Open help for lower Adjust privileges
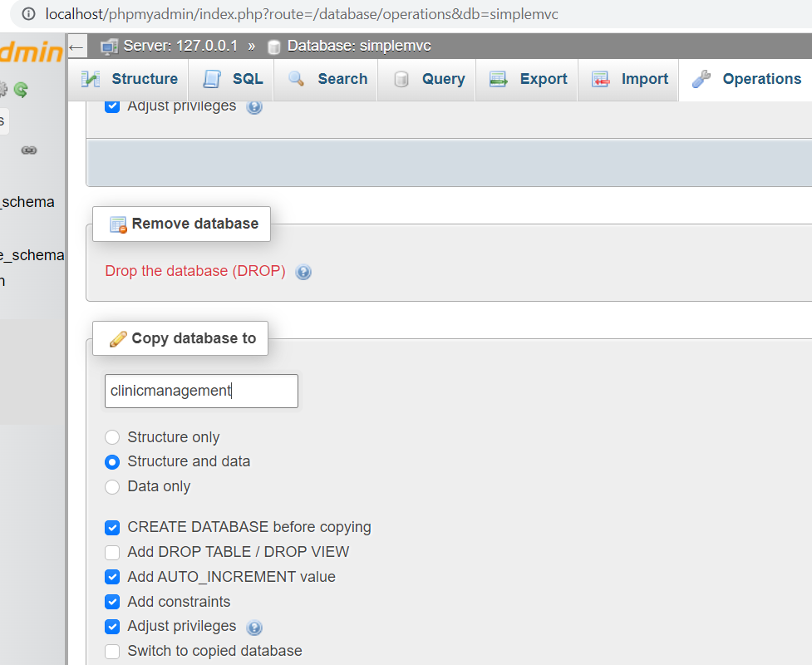This screenshot has height=665, width=812. pos(254,628)
